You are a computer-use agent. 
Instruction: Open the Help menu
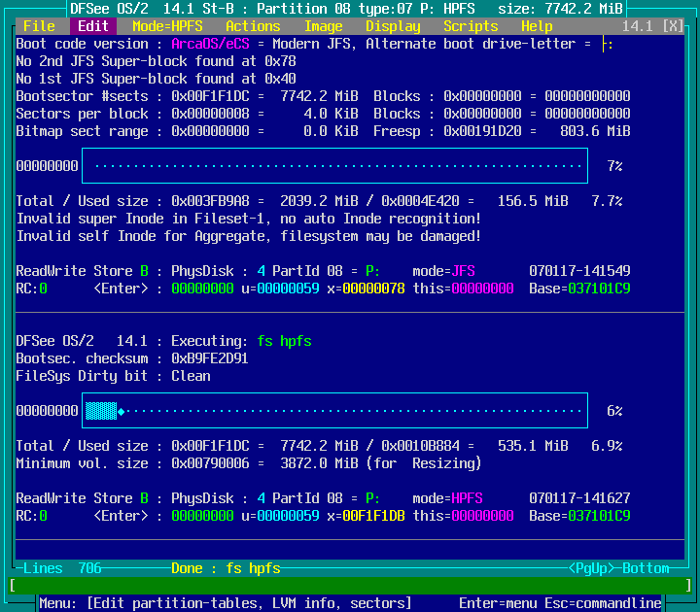coord(537,26)
